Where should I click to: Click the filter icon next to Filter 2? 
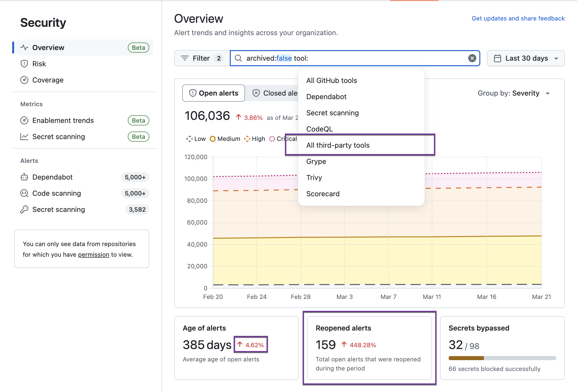coord(184,58)
